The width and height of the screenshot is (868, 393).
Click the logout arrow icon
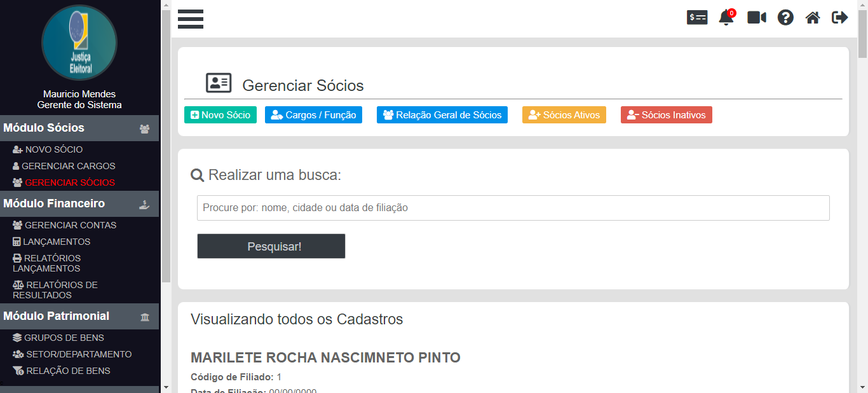[x=839, y=18]
